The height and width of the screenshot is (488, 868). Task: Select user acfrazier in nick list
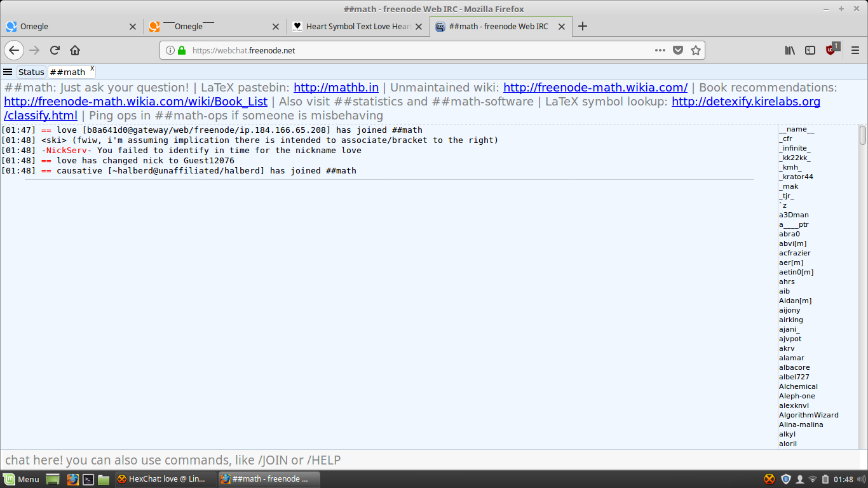pos(794,253)
